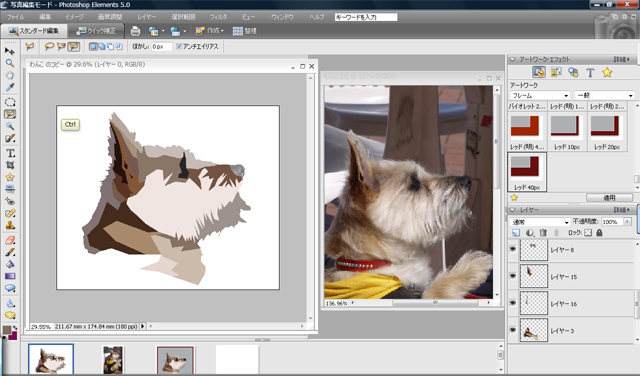This screenshot has height=376, width=640.
Task: Select the red-framed dog thumbnail in photo bin
Action: click(175, 360)
